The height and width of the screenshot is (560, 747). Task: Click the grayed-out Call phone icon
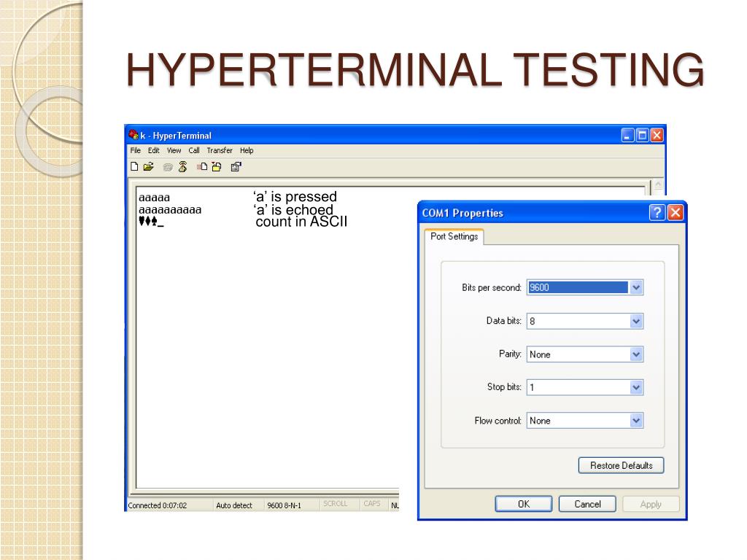click(x=169, y=166)
